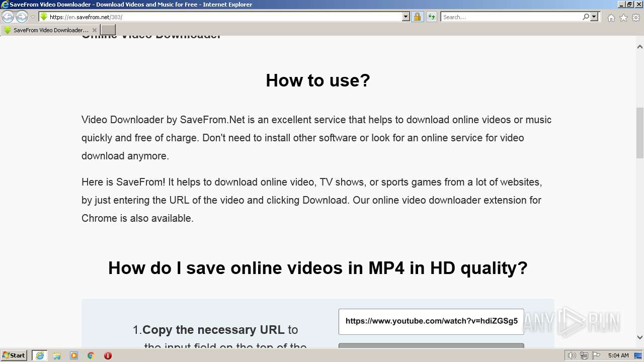Viewport: 644px width, 362px height.
Task: Click the browser Back arrow button
Action: (x=8, y=17)
